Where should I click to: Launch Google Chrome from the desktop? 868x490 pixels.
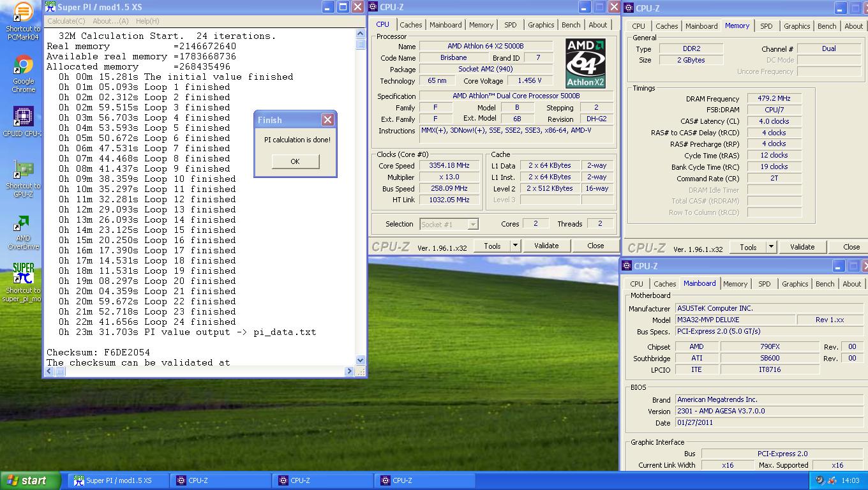pyautogui.click(x=23, y=73)
